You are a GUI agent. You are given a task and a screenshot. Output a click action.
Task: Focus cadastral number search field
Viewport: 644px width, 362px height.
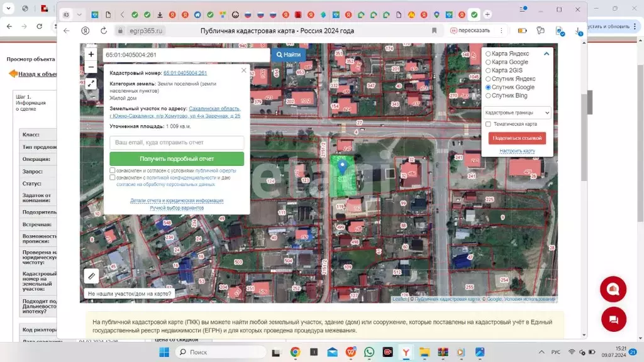point(186,55)
